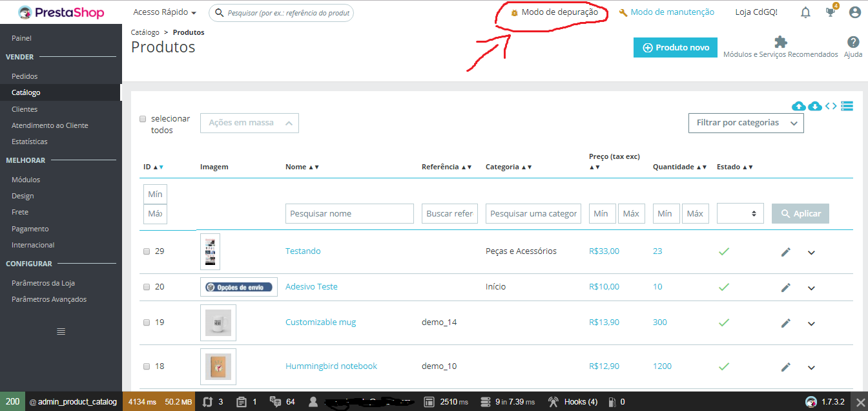Viewport: 868px width, 411px height.
Task: Open the notifications bell icon
Action: click(x=805, y=12)
